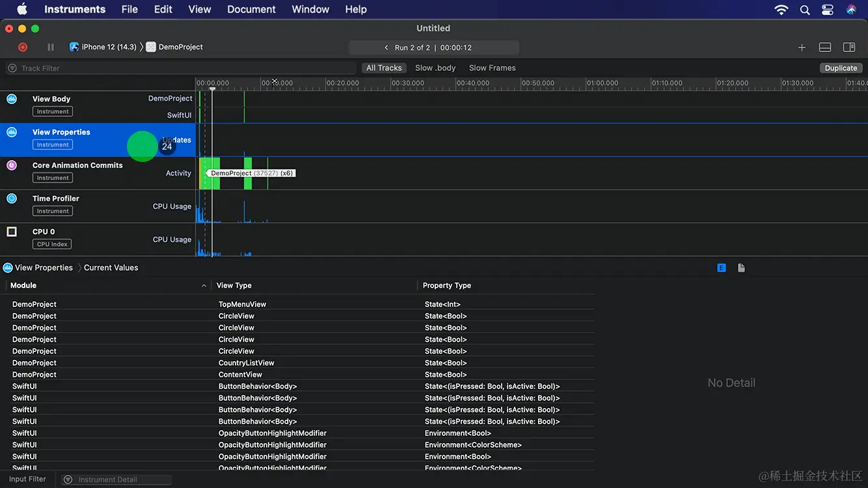Click the Activity lane label

178,174
